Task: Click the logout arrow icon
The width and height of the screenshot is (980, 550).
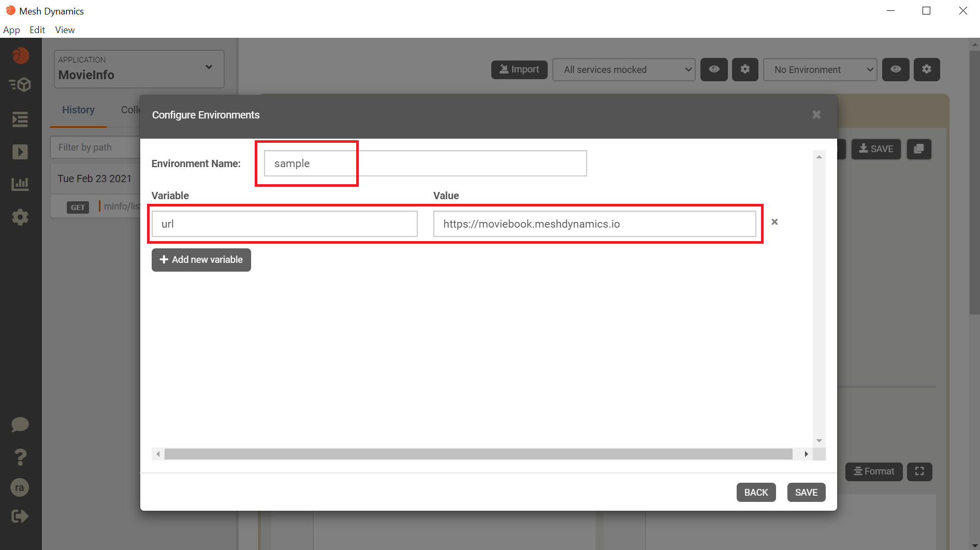Action: pos(20,516)
